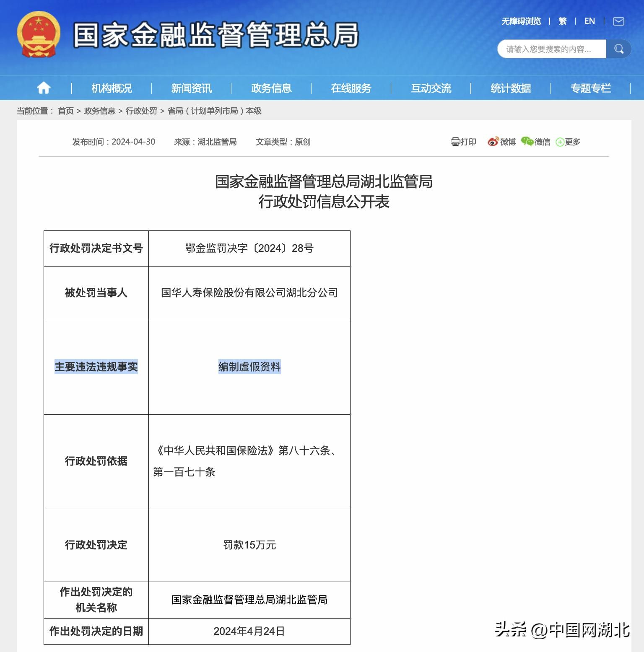Switch language to EN
644x652 pixels.
point(589,21)
